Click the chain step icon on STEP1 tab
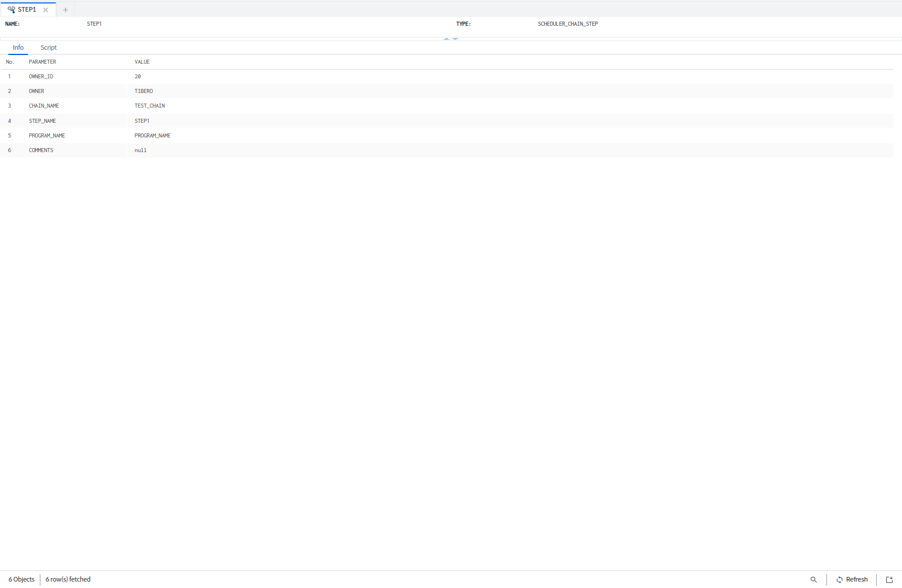This screenshot has width=902, height=588. (x=11, y=10)
